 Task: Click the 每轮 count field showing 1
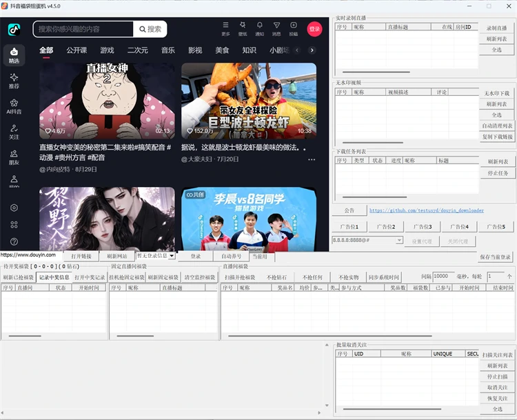click(496, 277)
